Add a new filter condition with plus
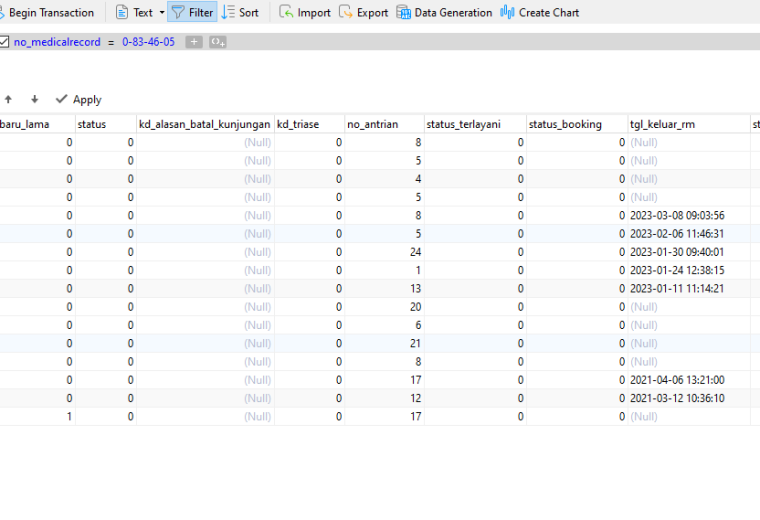Screen dimensions: 760x520 [194, 42]
